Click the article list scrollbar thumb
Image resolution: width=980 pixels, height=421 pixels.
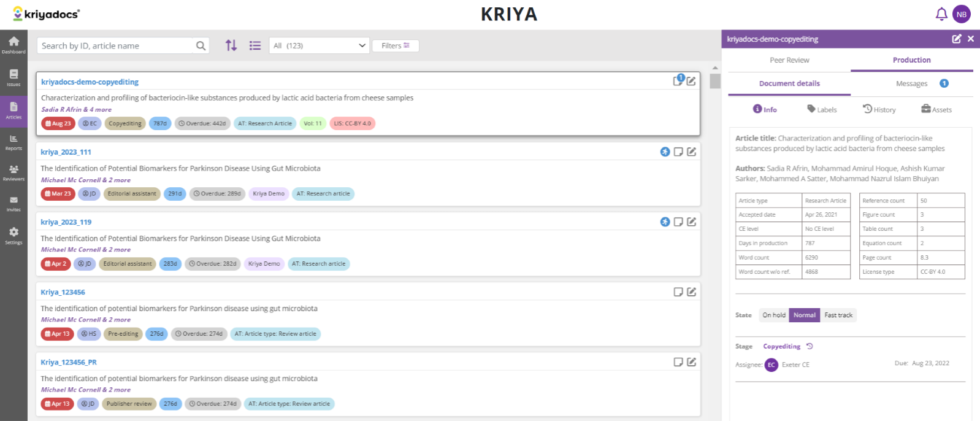(x=715, y=81)
